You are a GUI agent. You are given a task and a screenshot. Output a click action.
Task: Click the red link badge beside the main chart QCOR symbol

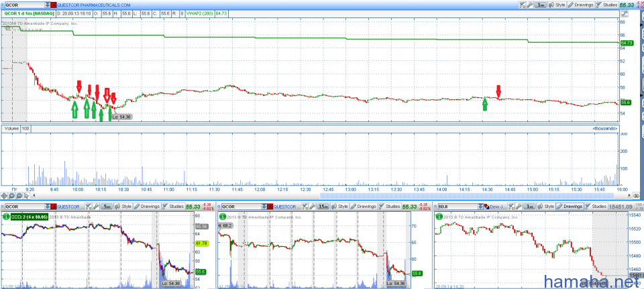tap(54, 5)
